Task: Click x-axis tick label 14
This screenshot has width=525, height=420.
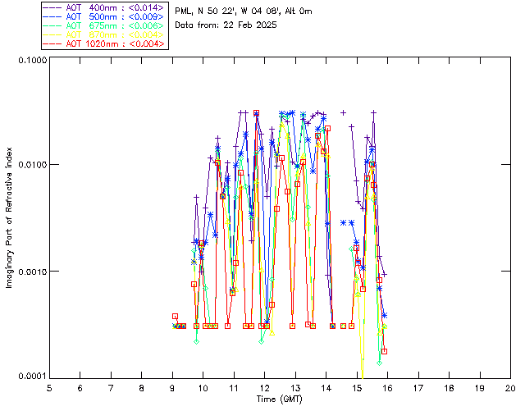Action: point(326,388)
